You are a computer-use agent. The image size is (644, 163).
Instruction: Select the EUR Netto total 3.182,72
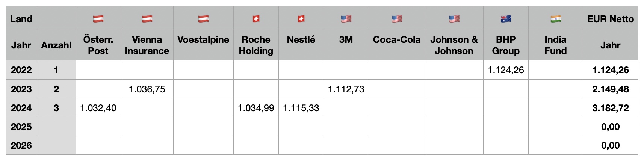(x=610, y=108)
